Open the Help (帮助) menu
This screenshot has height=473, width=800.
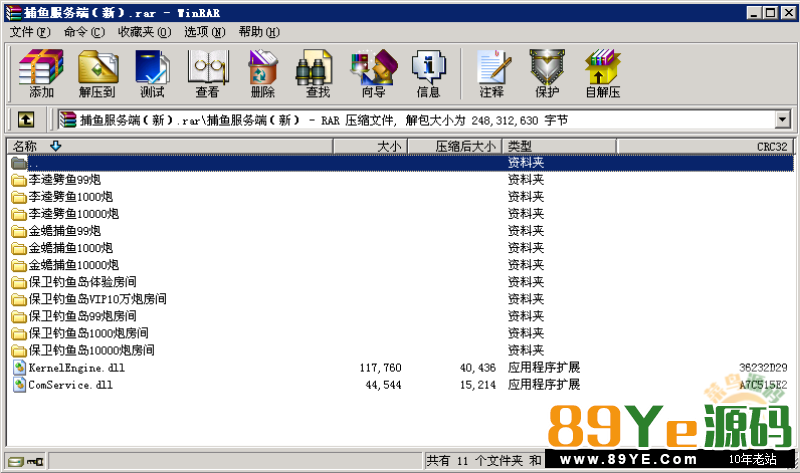pos(259,32)
